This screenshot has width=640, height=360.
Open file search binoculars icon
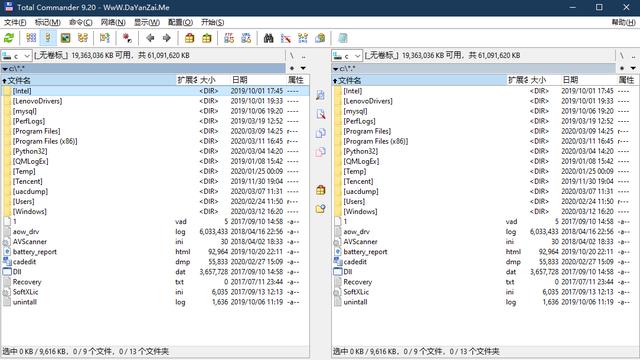tap(268, 38)
